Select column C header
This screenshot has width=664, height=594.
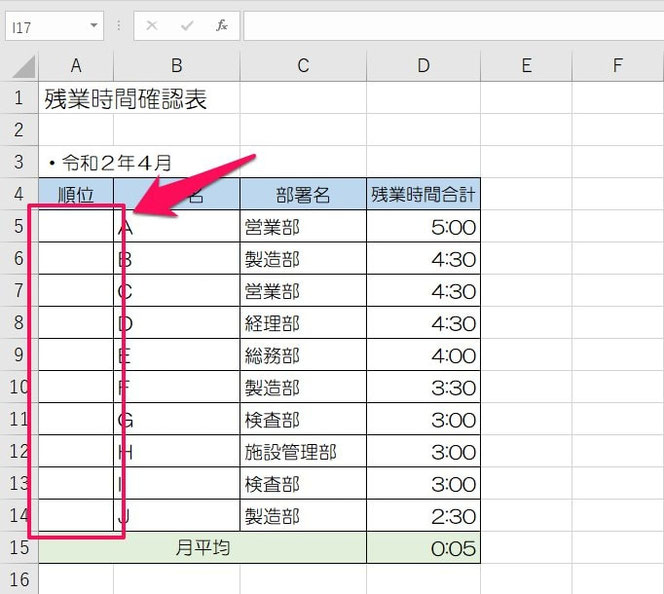tap(303, 66)
